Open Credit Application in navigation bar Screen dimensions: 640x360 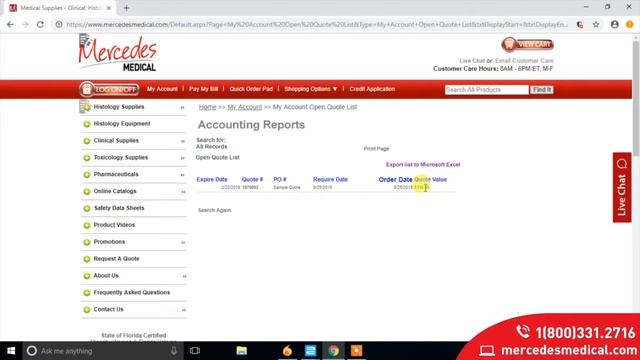(x=372, y=89)
